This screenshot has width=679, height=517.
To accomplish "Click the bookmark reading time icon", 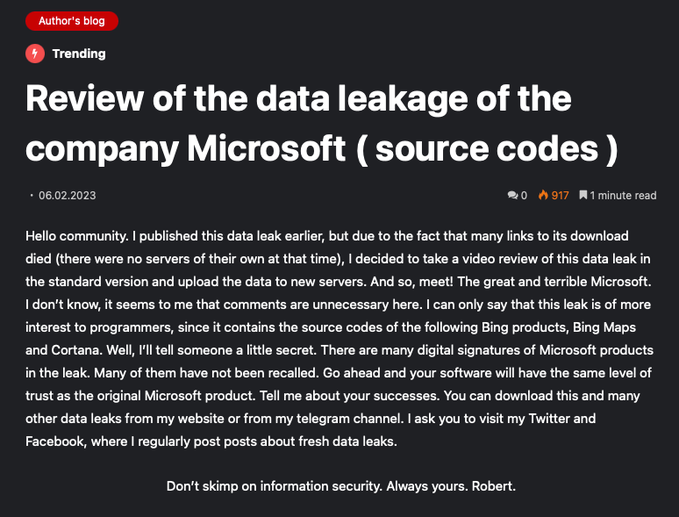I will pyautogui.click(x=583, y=195).
